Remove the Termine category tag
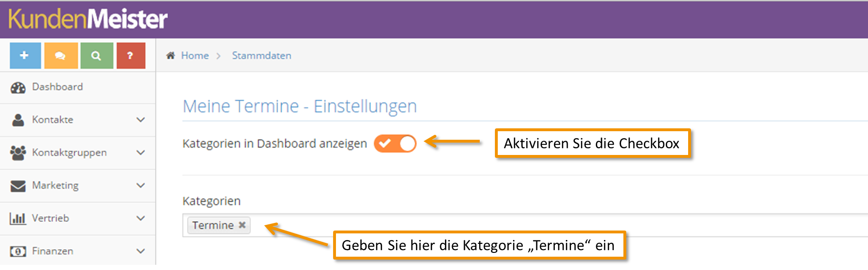 click(x=242, y=225)
